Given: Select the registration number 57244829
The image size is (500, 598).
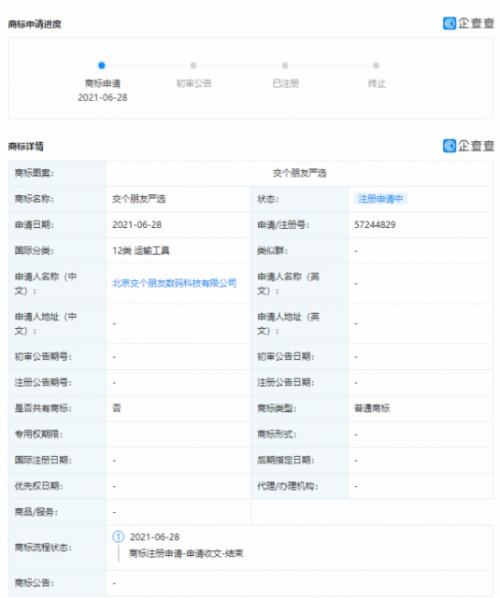Looking at the screenshot, I should coord(375,225).
